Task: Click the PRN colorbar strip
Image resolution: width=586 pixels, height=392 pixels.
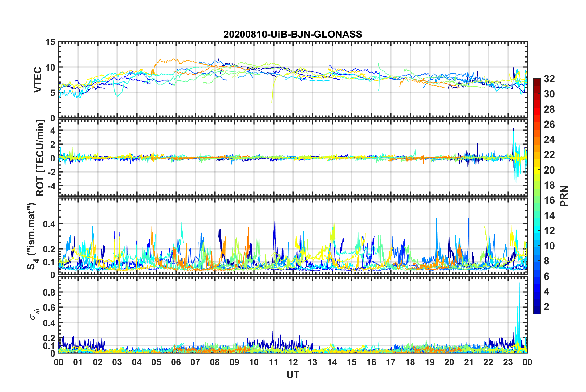Action: click(537, 196)
